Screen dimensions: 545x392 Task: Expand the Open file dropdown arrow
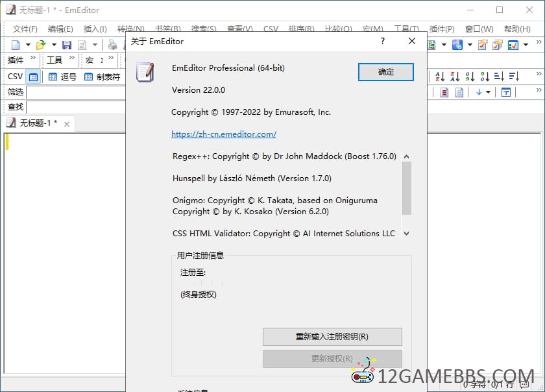[54, 45]
